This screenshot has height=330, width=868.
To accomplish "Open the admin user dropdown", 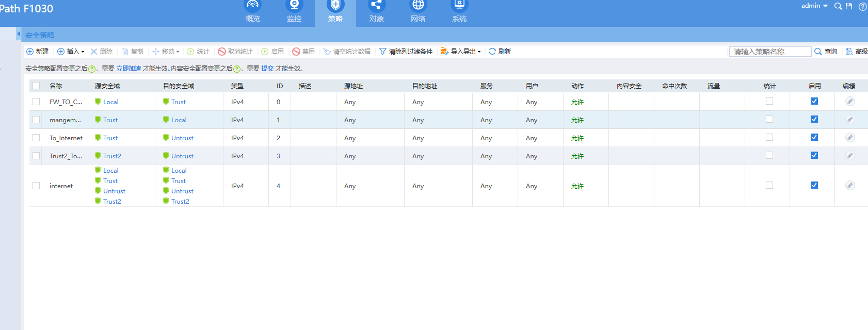I will (x=814, y=6).
